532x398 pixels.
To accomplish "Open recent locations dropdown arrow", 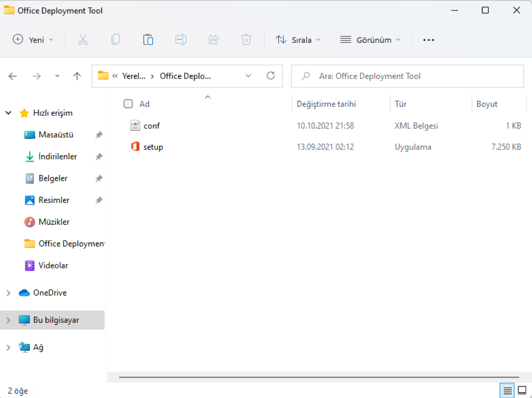I will point(57,76).
